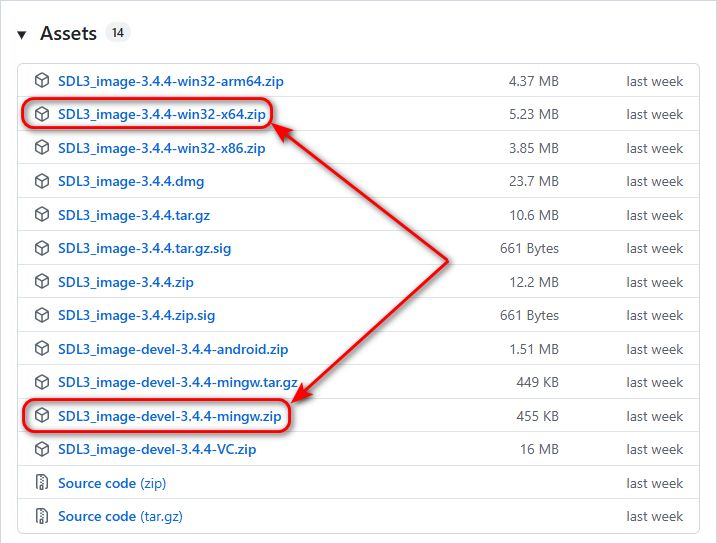Download SDL3_image-3.4.4.dmg
Screen dimensions: 717x543
[131, 182]
